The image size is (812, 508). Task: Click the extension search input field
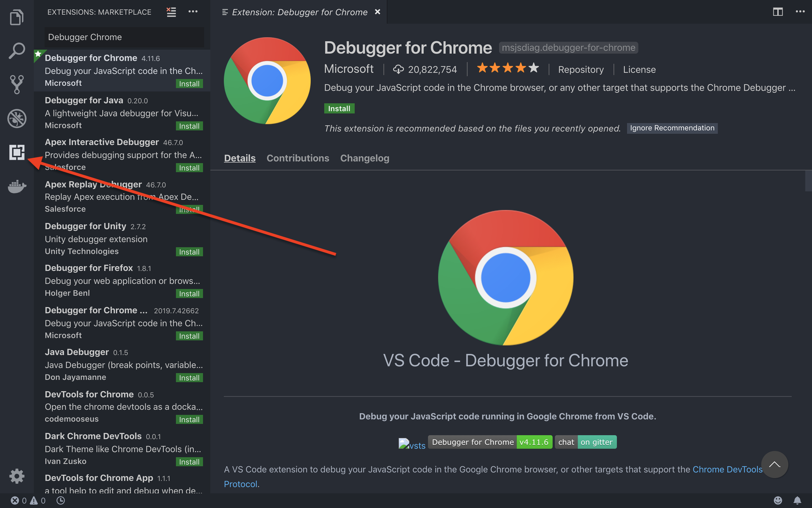[124, 37]
